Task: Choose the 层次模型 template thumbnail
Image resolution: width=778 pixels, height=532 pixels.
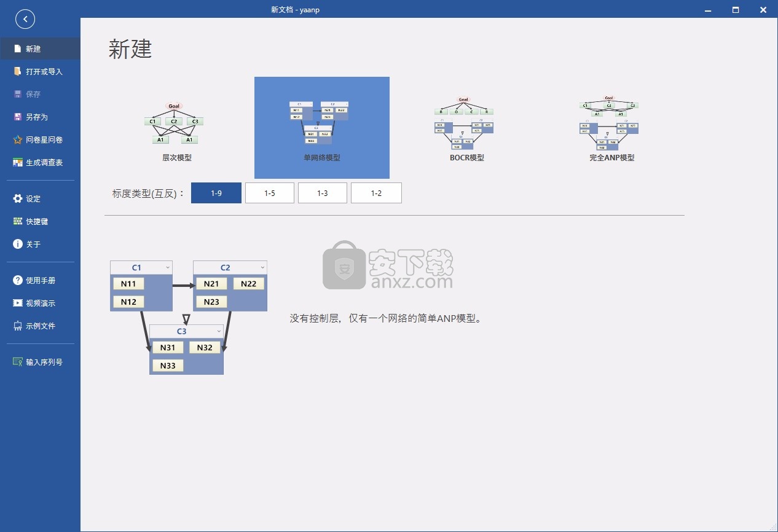Action: 176,128
